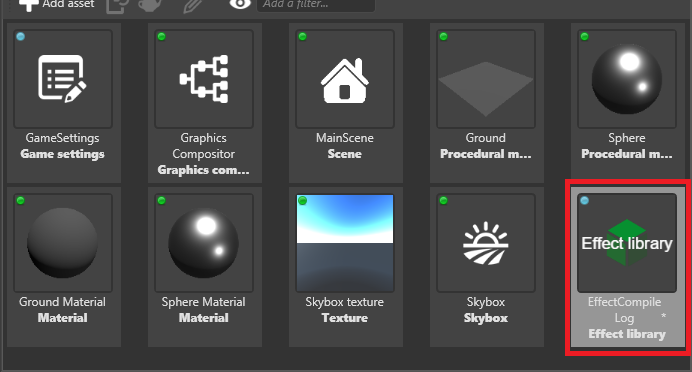The width and height of the screenshot is (692, 372).
Task: Click the bold Game settings type label
Action: pyautogui.click(x=63, y=154)
